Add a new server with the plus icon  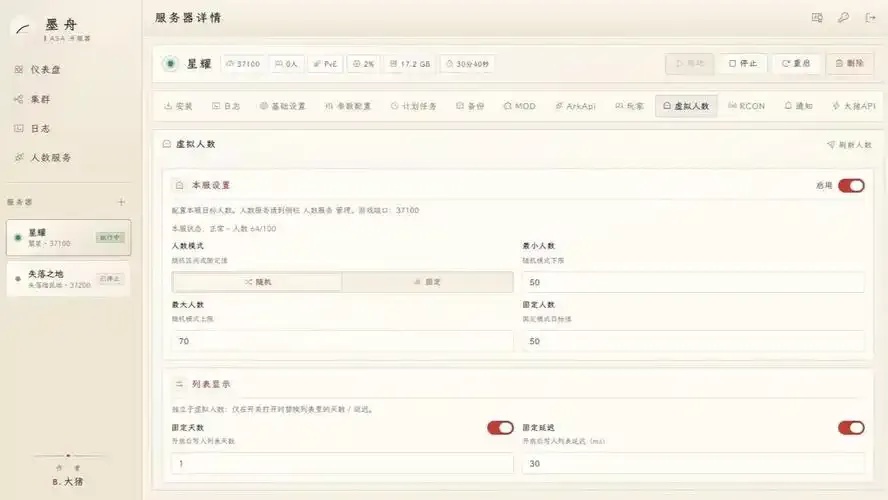click(x=121, y=202)
